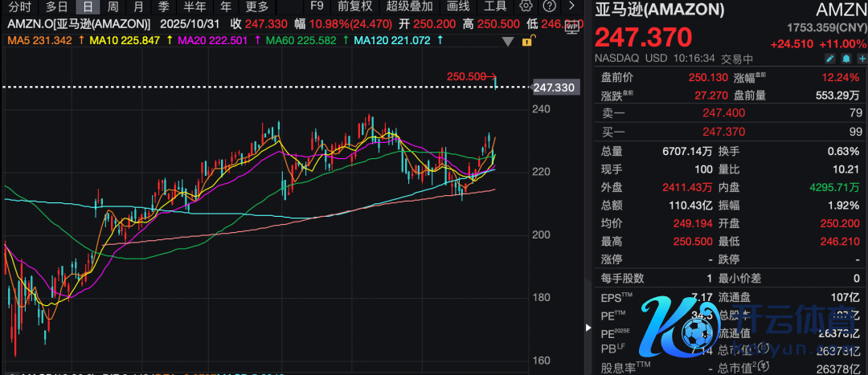Click the 247.330 price axis label
This screenshot has height=375, width=868.
[x=555, y=87]
